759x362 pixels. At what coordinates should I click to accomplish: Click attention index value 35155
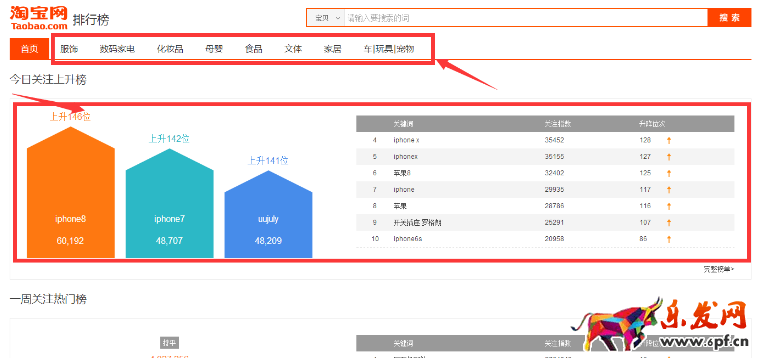(x=554, y=157)
